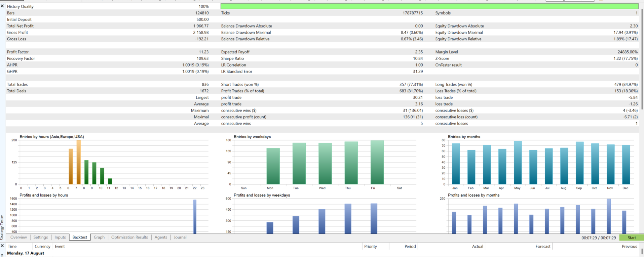644x257 pixels.
Task: Click the Fri bar in Entries by weekdays
Action: pyautogui.click(x=377, y=162)
